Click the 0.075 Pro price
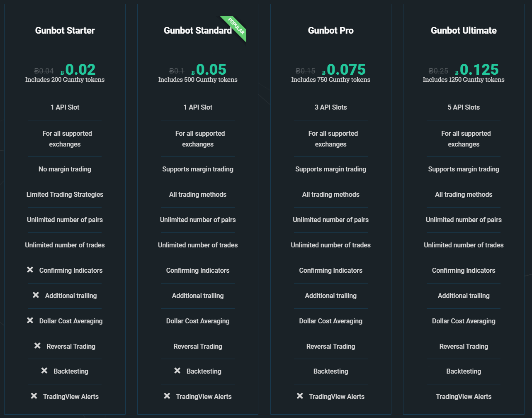Screen dimensions: 532x418 click(x=346, y=69)
